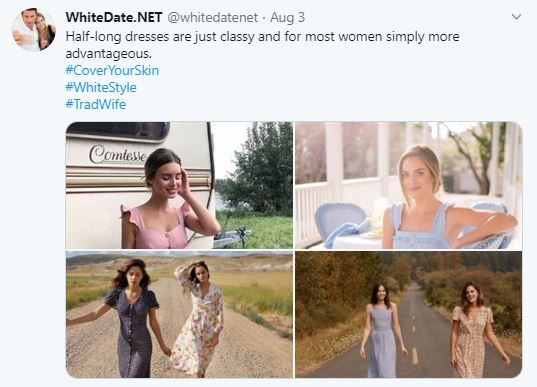
Task: Open the gravel road photo
Action: [x=179, y=314]
